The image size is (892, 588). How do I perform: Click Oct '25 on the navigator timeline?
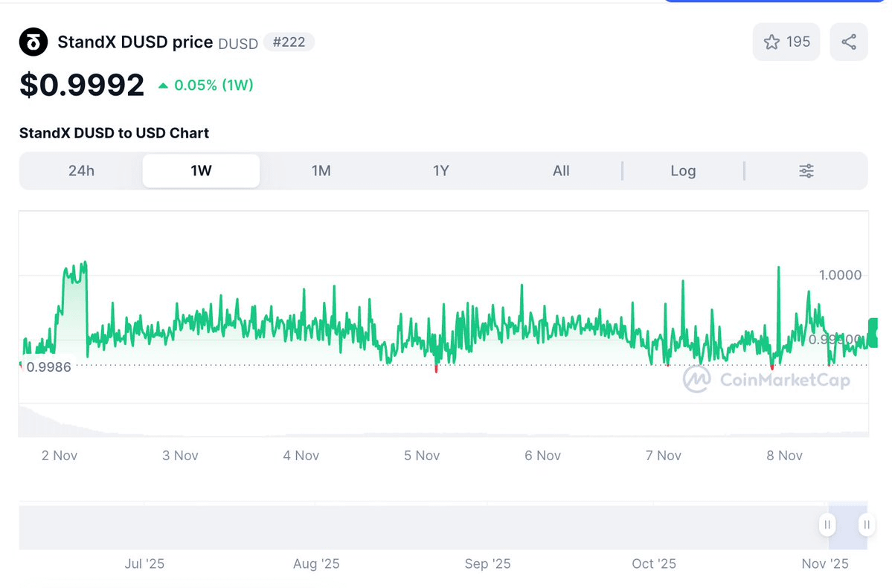click(654, 563)
